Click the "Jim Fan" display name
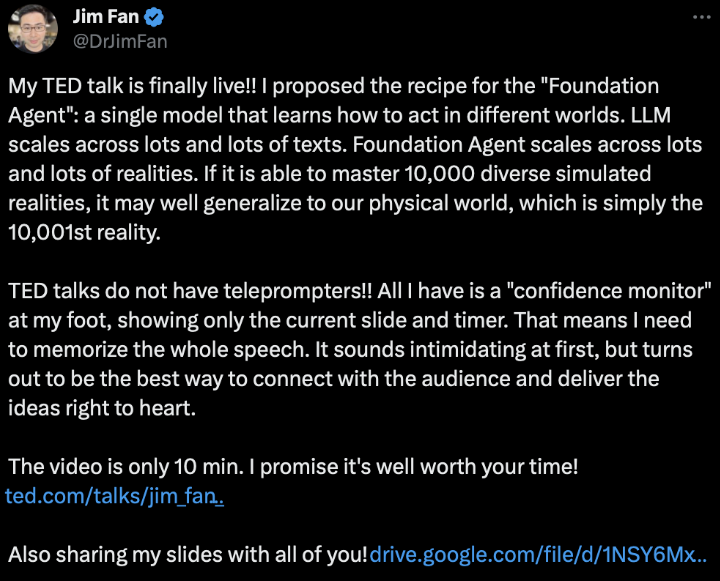 click(x=107, y=17)
